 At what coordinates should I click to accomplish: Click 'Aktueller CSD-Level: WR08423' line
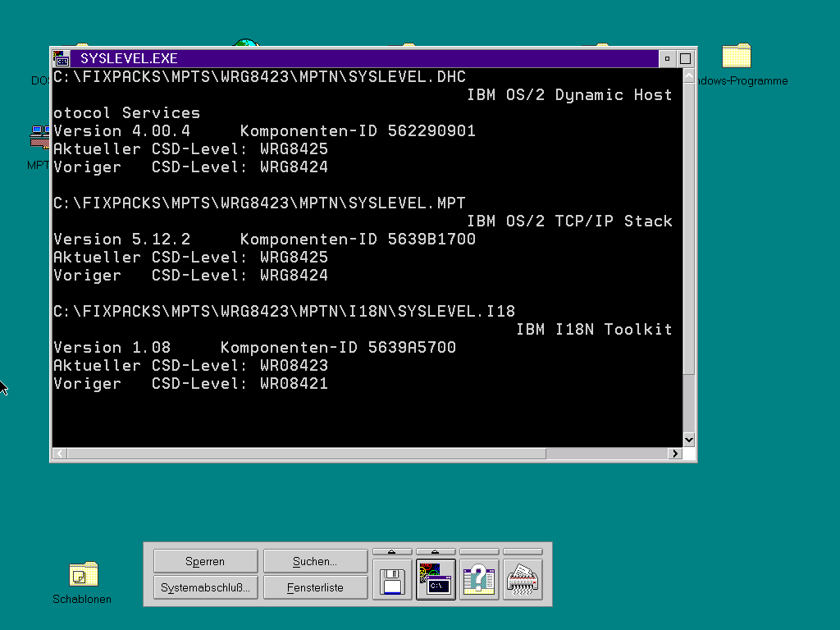190,366
